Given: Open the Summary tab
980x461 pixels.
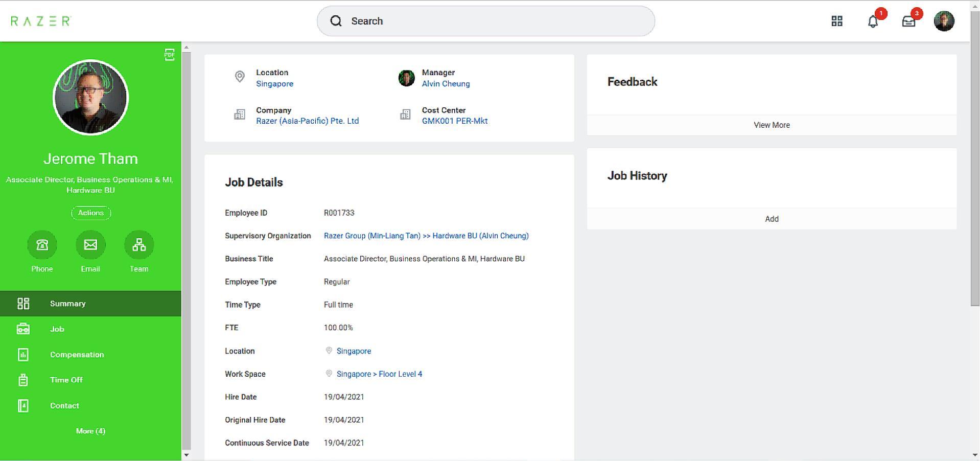Looking at the screenshot, I should 90,304.
